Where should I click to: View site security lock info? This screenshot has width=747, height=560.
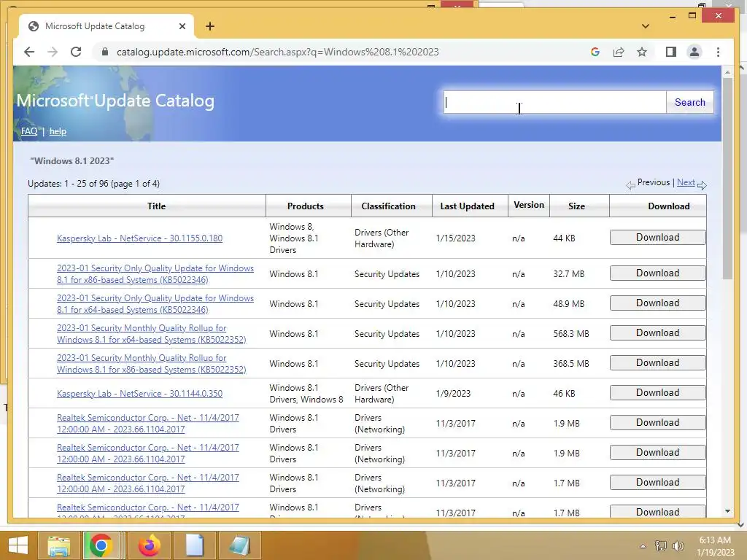[105, 52]
